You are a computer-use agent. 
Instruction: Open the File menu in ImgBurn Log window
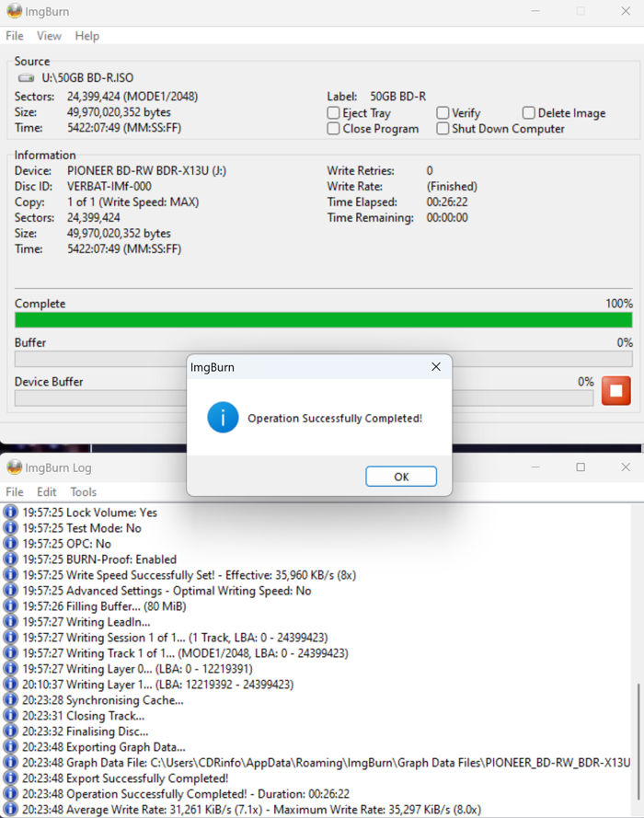point(15,492)
